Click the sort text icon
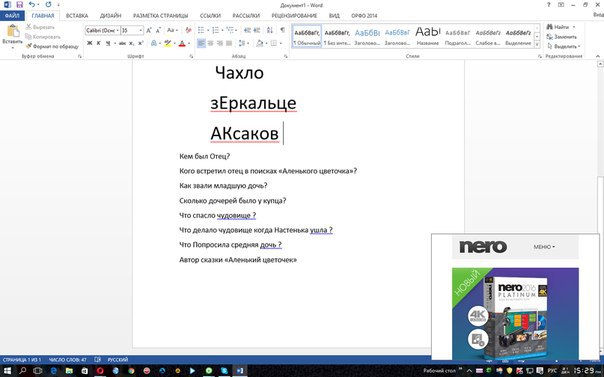 pos(270,30)
